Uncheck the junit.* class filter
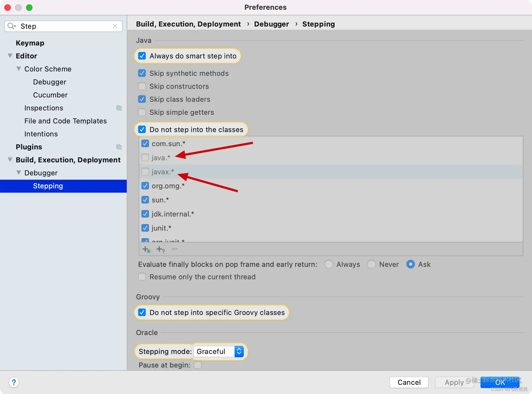 (x=145, y=228)
